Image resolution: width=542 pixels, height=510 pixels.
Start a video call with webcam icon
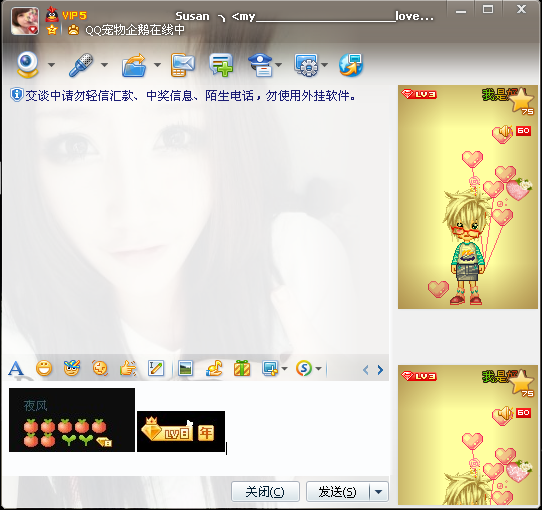[x=28, y=64]
